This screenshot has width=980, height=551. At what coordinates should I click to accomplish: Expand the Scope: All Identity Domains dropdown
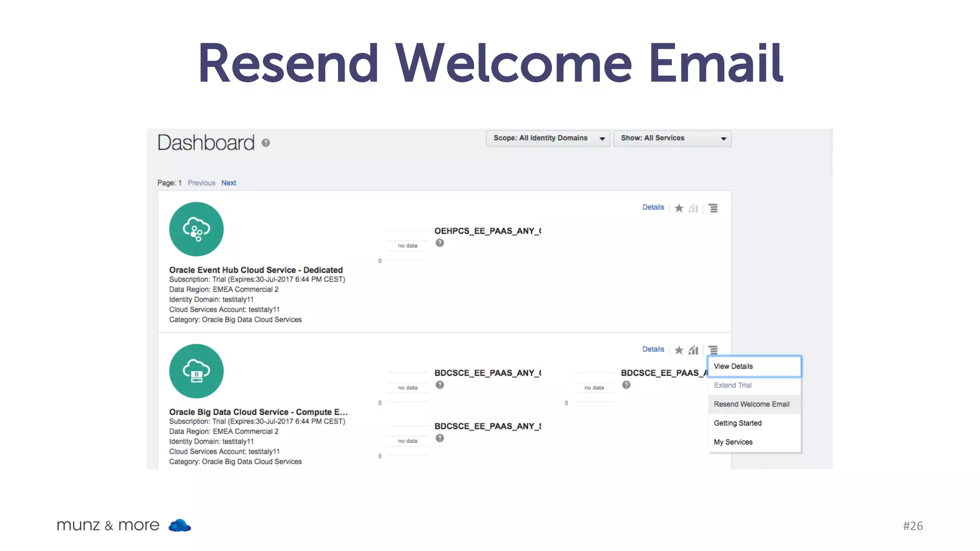547,138
